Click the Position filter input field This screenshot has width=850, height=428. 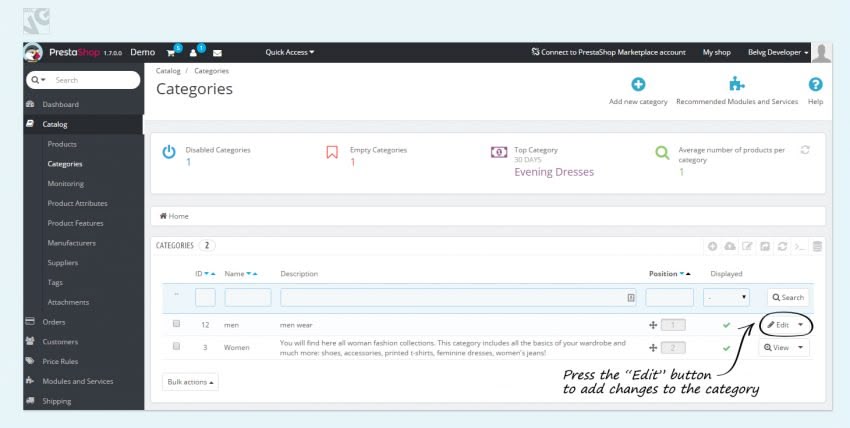pyautogui.click(x=669, y=297)
